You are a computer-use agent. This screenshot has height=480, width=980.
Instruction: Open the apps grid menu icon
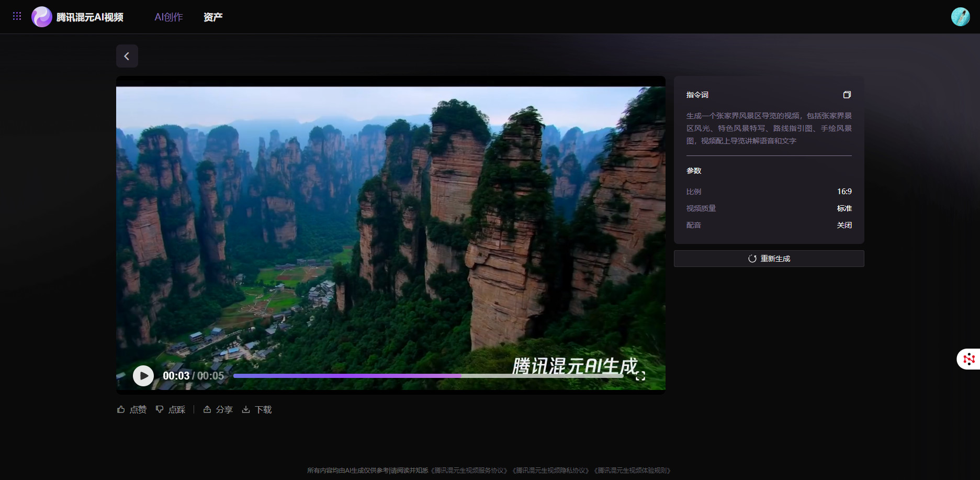click(x=17, y=16)
